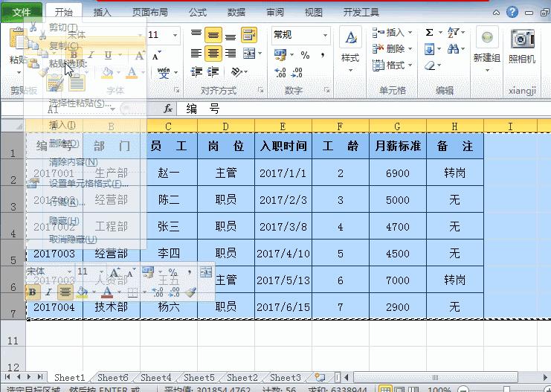Open the ribbon font size dropdown showing 11

tap(175, 35)
